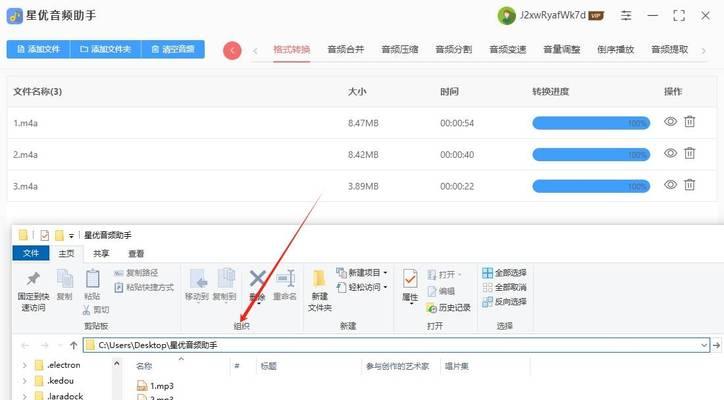Click the user avatar icon
The image size is (724, 400).
(x=507, y=16)
